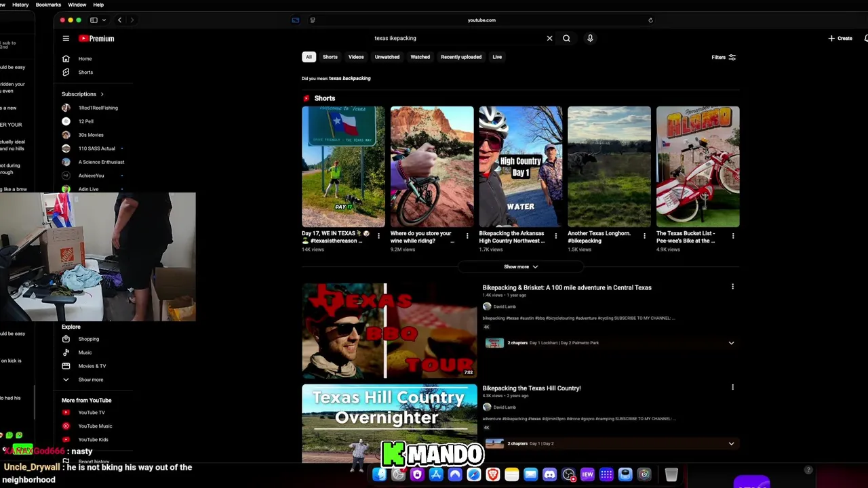Image resolution: width=868 pixels, height=488 pixels.
Task: Select the Unwatched filter chip
Action: [387, 57]
